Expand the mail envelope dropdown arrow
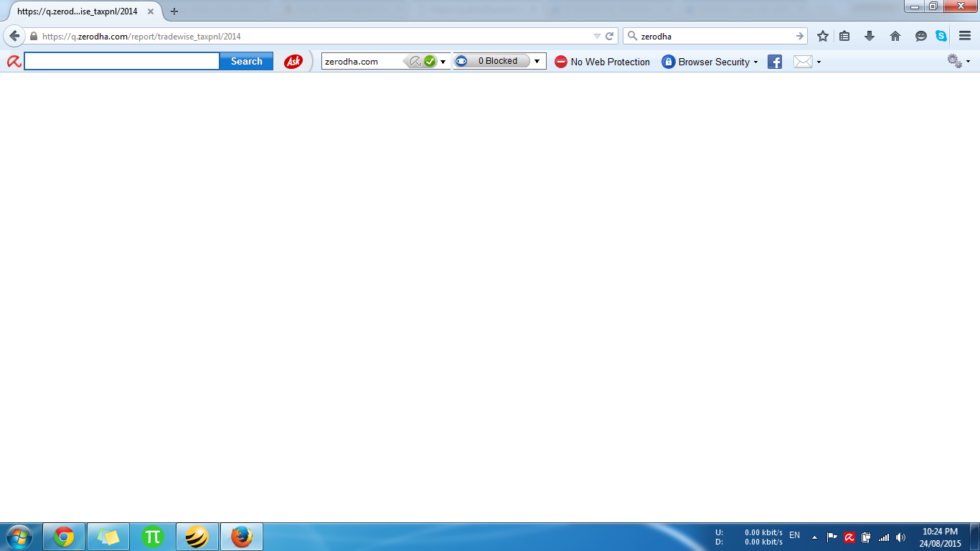 click(819, 62)
